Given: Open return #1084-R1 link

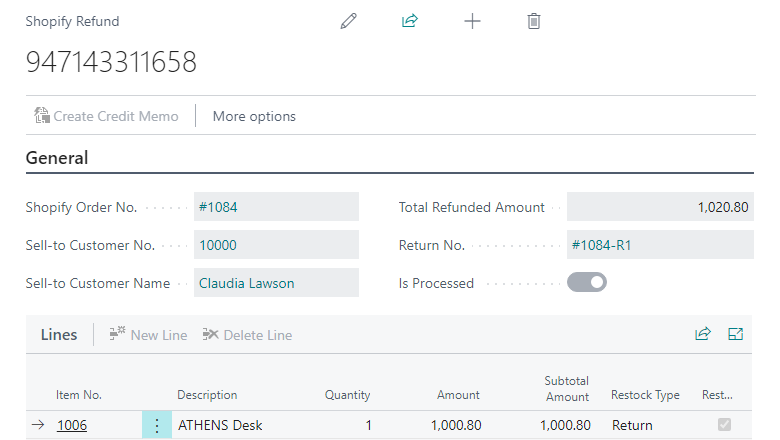Looking at the screenshot, I should pyautogui.click(x=601, y=245).
